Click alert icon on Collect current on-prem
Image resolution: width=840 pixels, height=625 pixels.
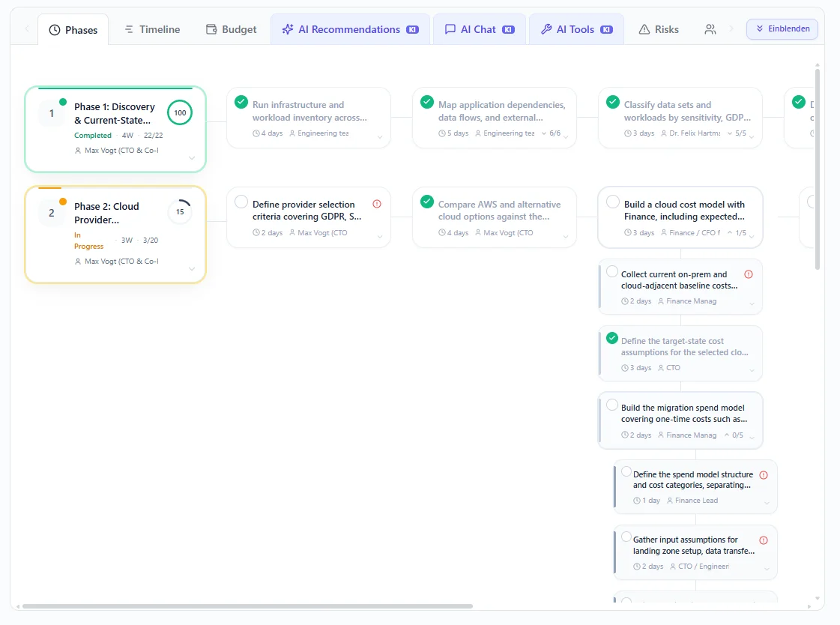749,274
